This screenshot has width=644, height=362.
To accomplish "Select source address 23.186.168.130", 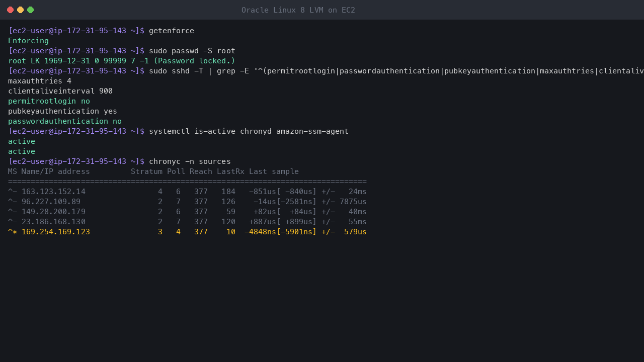I will [x=53, y=222].
